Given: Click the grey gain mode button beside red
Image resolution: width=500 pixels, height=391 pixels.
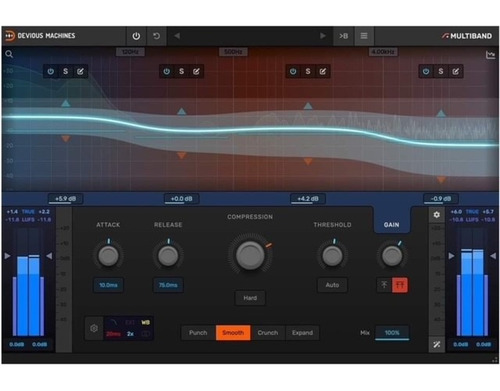Looking at the screenshot, I should (384, 285).
